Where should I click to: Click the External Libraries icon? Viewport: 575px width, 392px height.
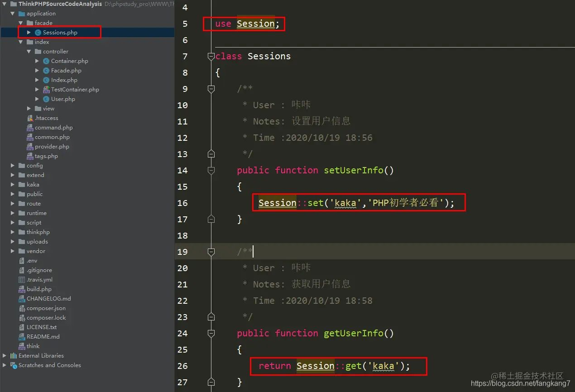(x=14, y=356)
